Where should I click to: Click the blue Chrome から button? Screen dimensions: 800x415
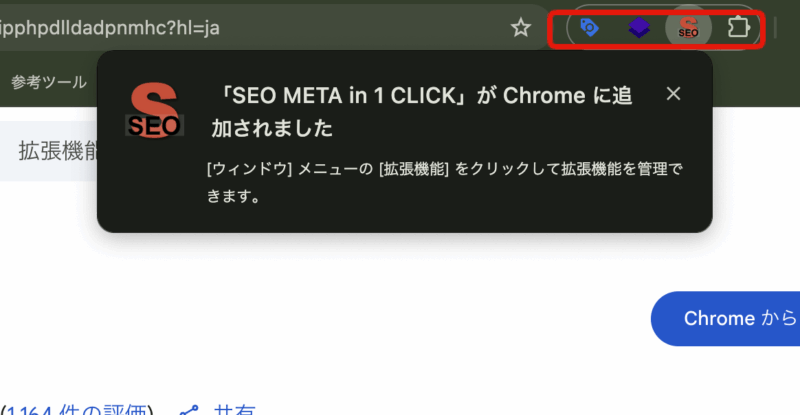point(726,319)
